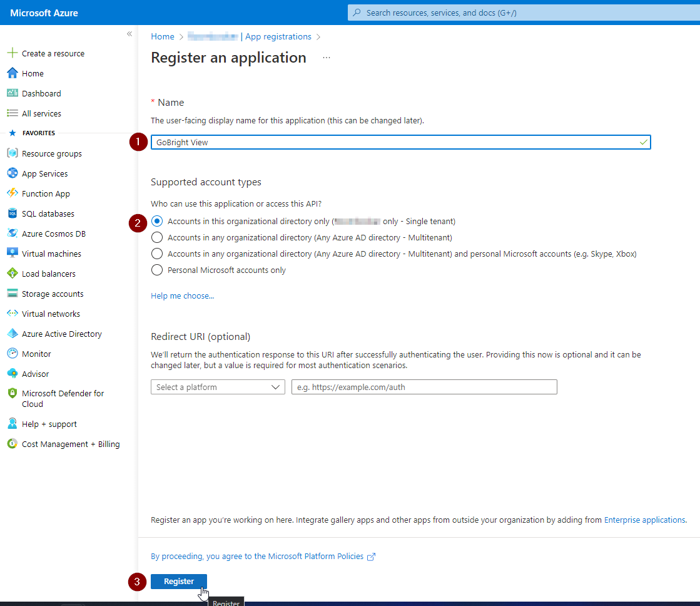The height and width of the screenshot is (606, 700).
Task: Open Microsoft Defender for Cloud entry
Action: pyautogui.click(x=63, y=399)
